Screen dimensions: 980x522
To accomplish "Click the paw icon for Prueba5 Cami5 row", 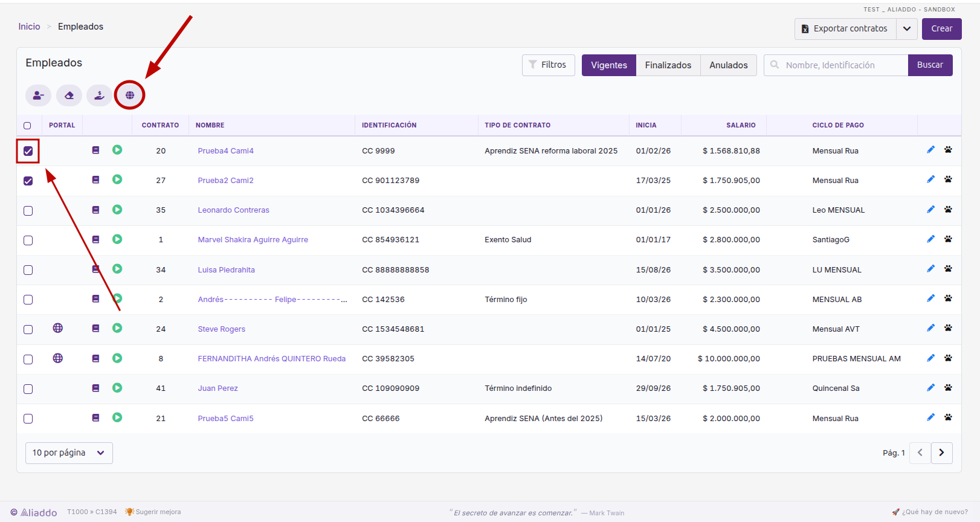I will pos(948,417).
